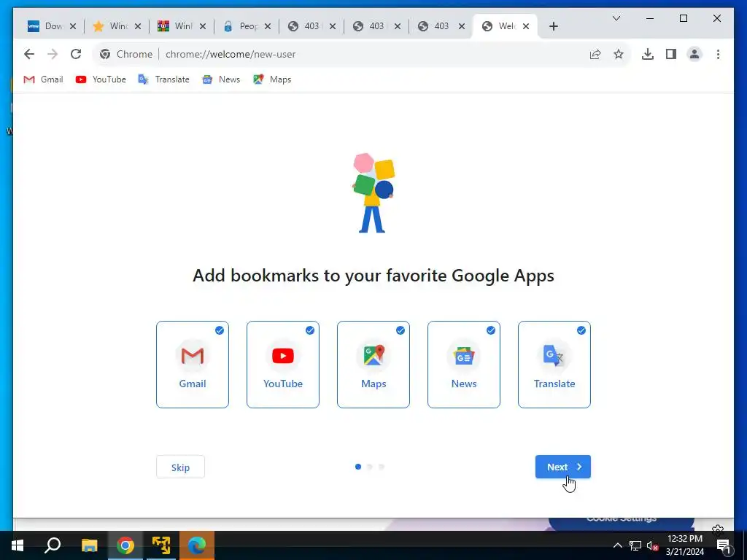The height and width of the screenshot is (560, 747).
Task: Close the 'Peop' tab
Action: tap(268, 26)
